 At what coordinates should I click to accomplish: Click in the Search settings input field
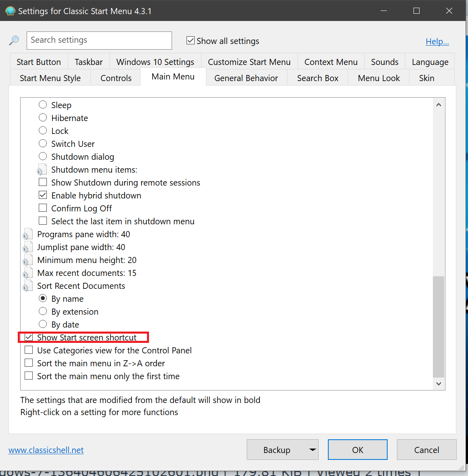click(99, 40)
